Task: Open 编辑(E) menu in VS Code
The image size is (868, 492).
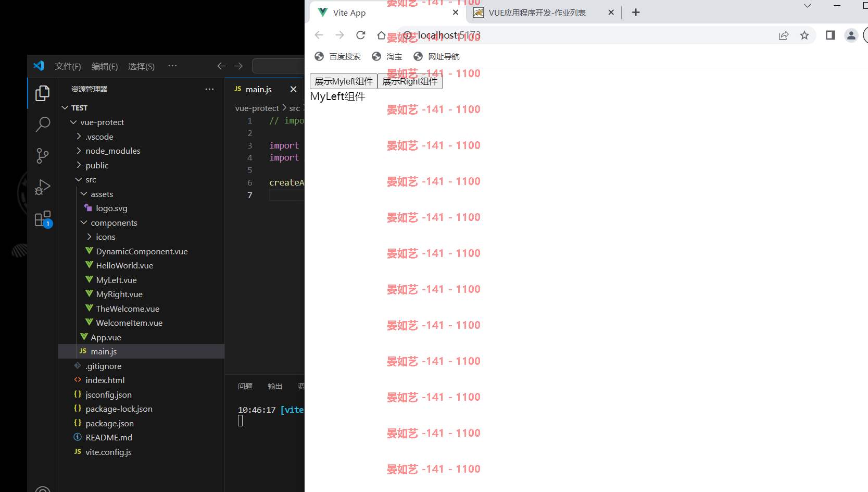Action: [x=105, y=66]
